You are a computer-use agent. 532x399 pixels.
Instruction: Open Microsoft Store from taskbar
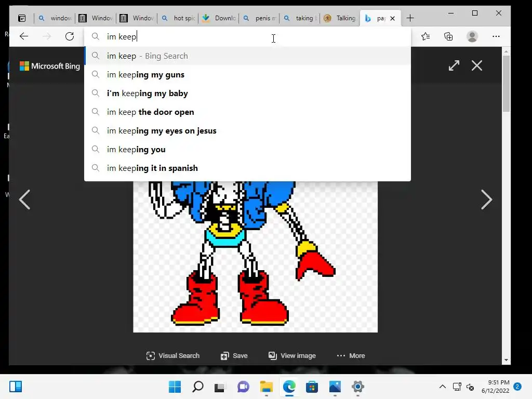click(x=312, y=387)
